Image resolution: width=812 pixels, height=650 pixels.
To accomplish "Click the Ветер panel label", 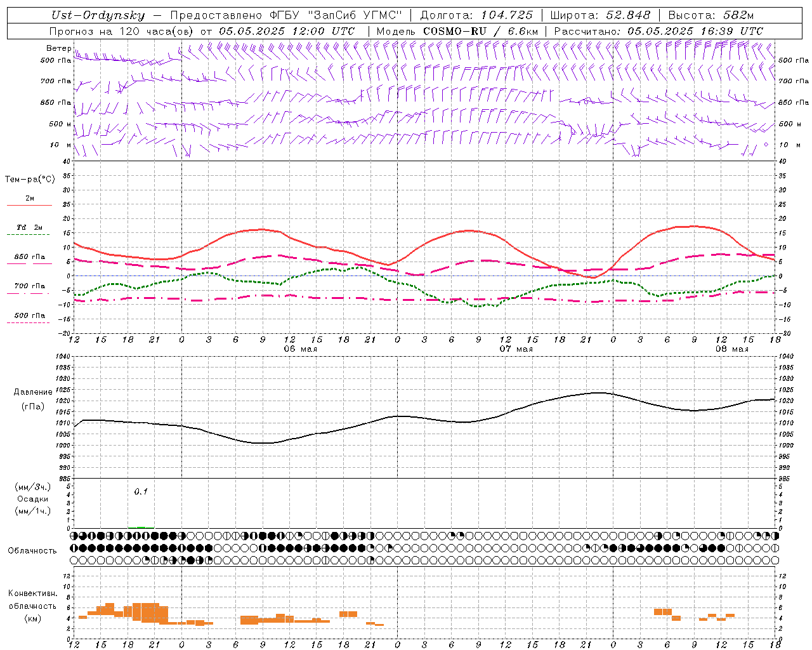I will tap(58, 48).
